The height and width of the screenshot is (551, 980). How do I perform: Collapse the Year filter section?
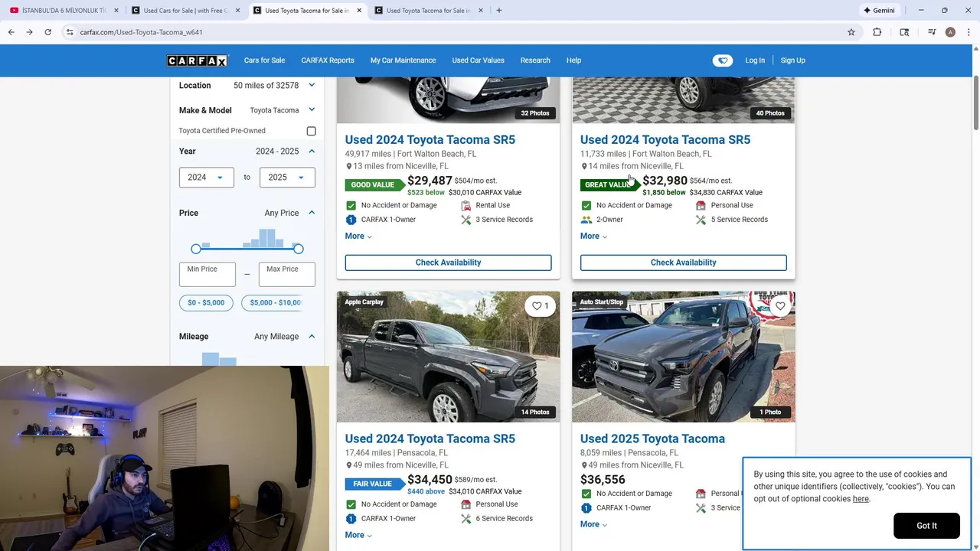pyautogui.click(x=312, y=151)
